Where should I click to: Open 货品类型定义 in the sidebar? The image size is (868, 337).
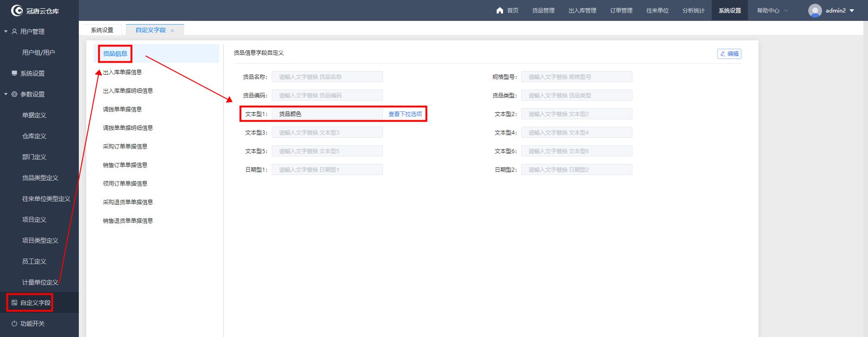[40, 178]
